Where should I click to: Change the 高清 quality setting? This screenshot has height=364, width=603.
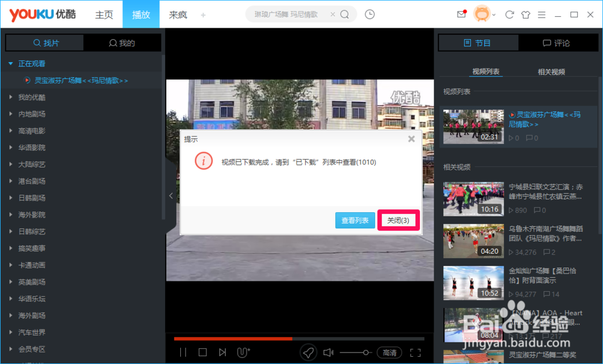pos(389,352)
